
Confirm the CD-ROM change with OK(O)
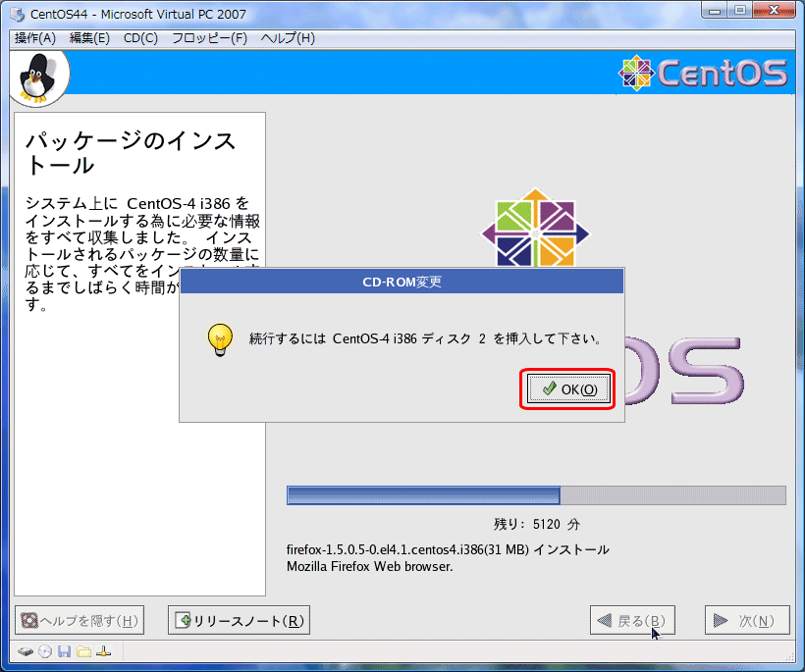coord(567,389)
